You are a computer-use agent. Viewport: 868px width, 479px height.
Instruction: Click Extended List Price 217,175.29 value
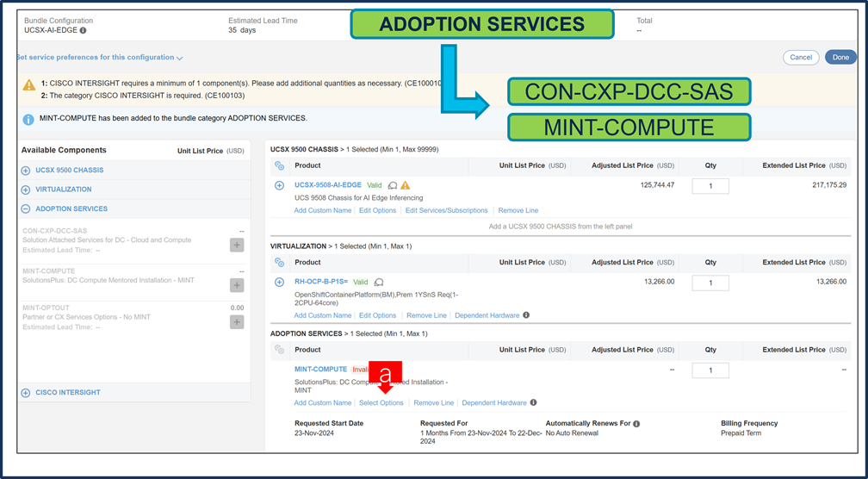click(829, 185)
